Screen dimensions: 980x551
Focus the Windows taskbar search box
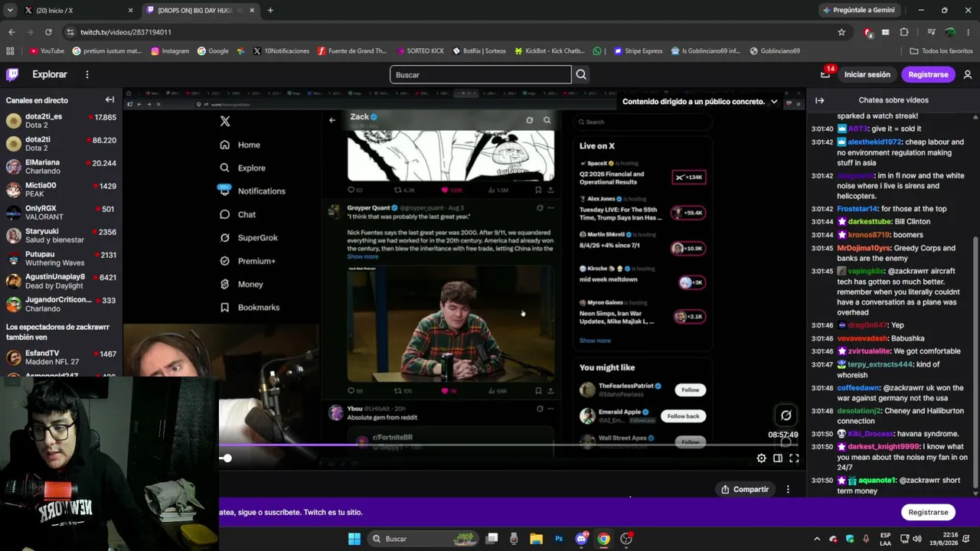tap(423, 539)
